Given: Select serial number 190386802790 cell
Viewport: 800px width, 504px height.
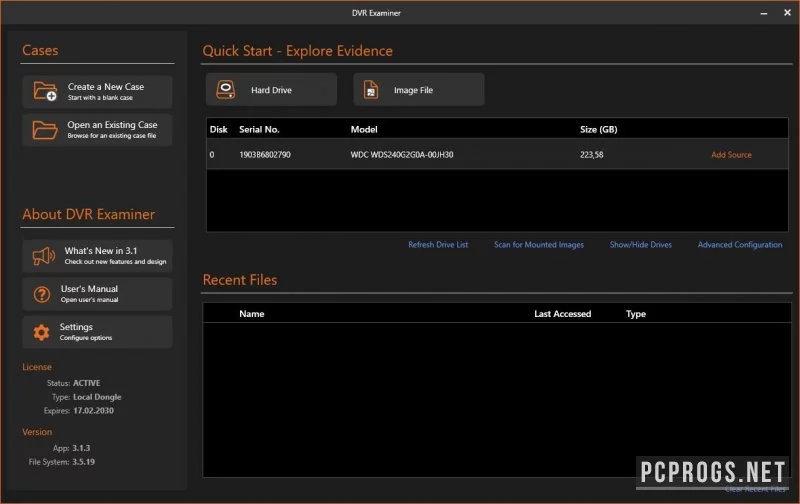Looking at the screenshot, I should click(x=265, y=155).
